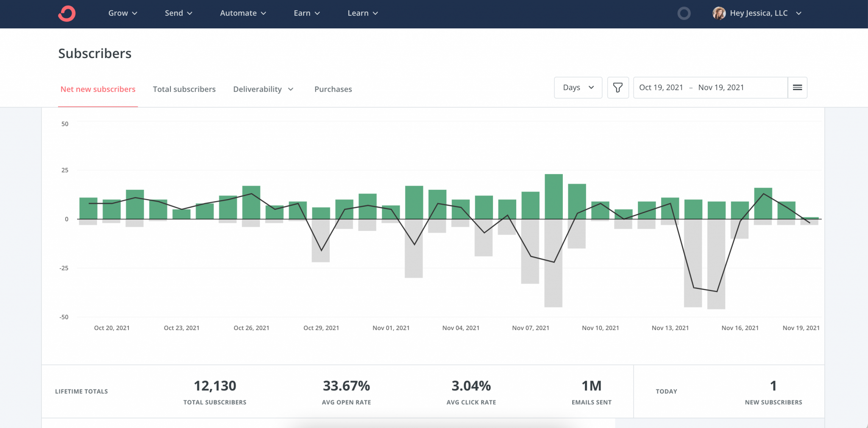Viewport: 868px width, 428px height.
Task: Open the Days granularity dropdown
Action: tap(578, 87)
